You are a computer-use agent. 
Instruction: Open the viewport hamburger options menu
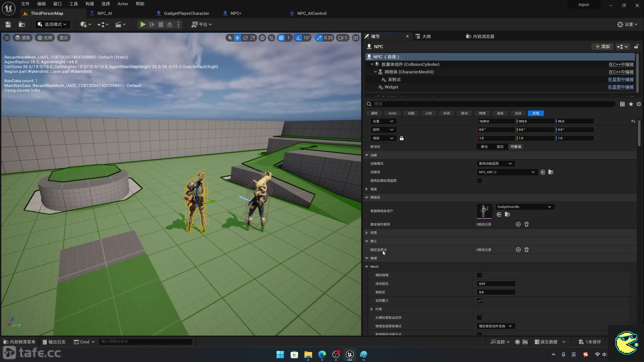(7, 38)
